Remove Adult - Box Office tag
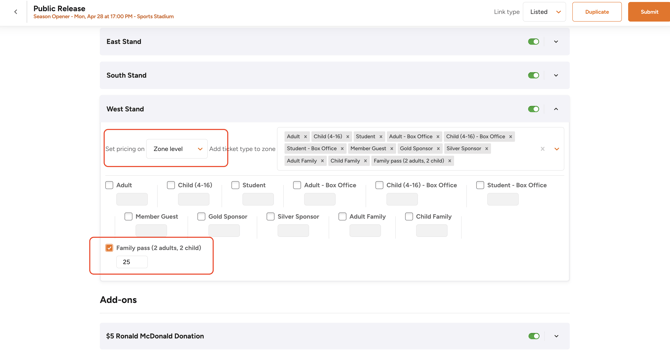 point(438,137)
